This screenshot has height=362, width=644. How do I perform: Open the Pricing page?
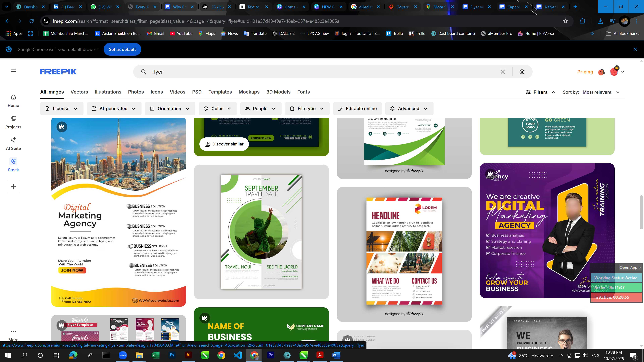585,72
